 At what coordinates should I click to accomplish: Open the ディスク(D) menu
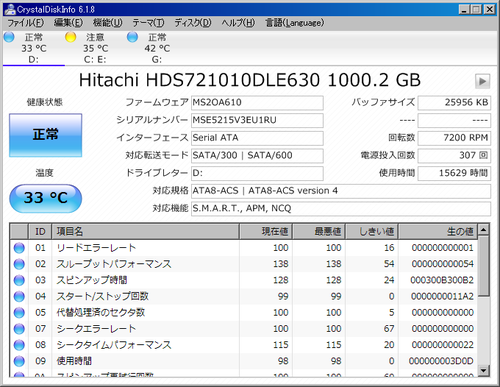coord(193,23)
